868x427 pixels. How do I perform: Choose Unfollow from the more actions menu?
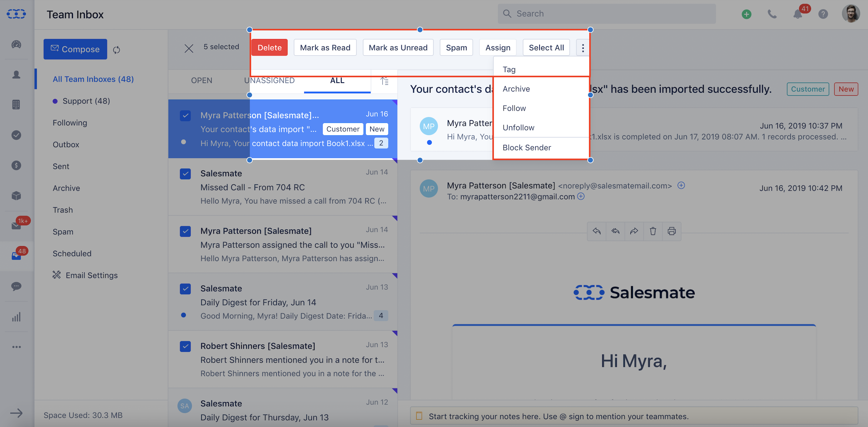tap(541, 128)
